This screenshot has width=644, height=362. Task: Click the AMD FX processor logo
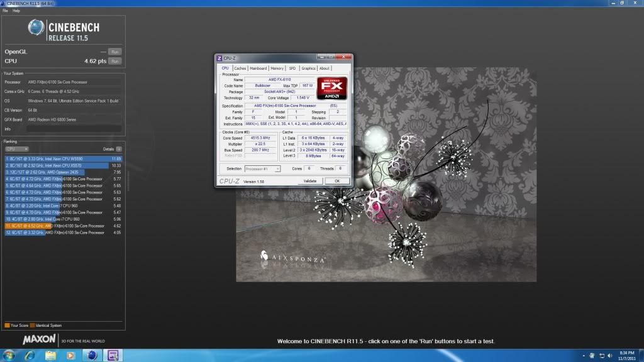(332, 88)
